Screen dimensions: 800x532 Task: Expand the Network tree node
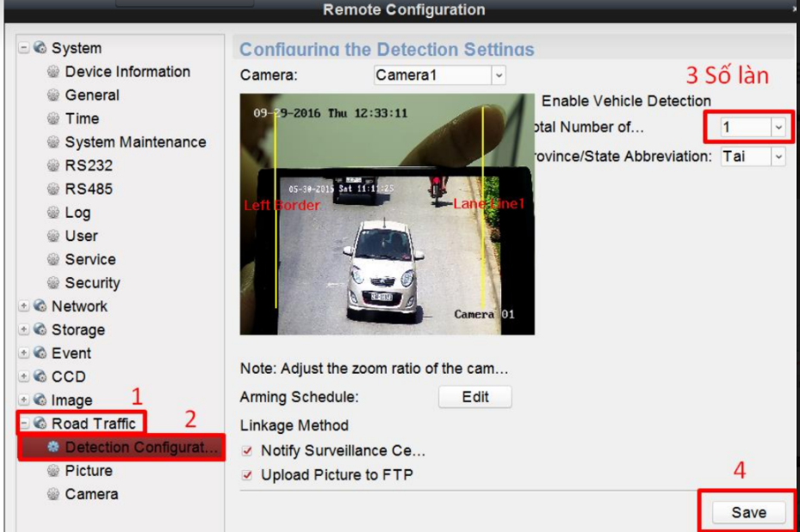click(23, 306)
